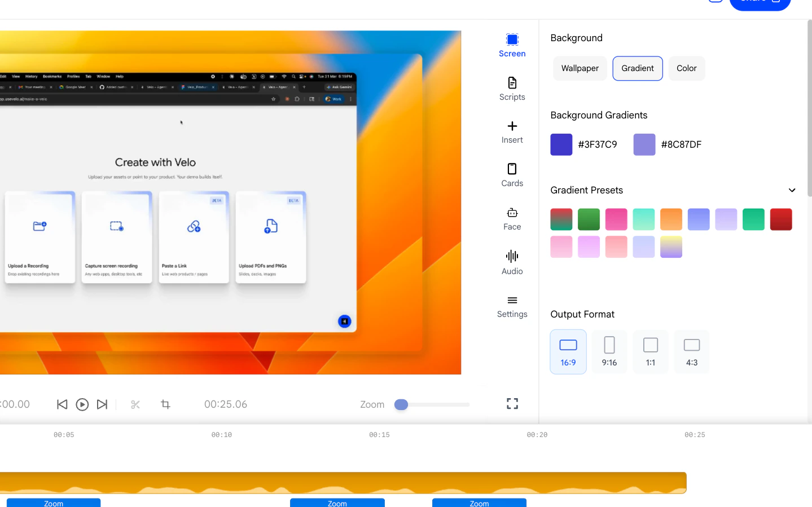Image resolution: width=812 pixels, height=507 pixels.
Task: Switch background type to Color
Action: pyautogui.click(x=687, y=68)
